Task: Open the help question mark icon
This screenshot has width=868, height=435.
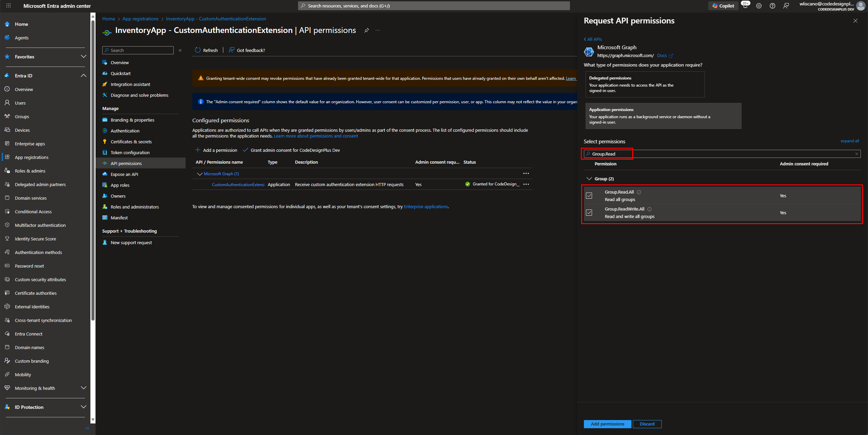Action: (x=772, y=6)
